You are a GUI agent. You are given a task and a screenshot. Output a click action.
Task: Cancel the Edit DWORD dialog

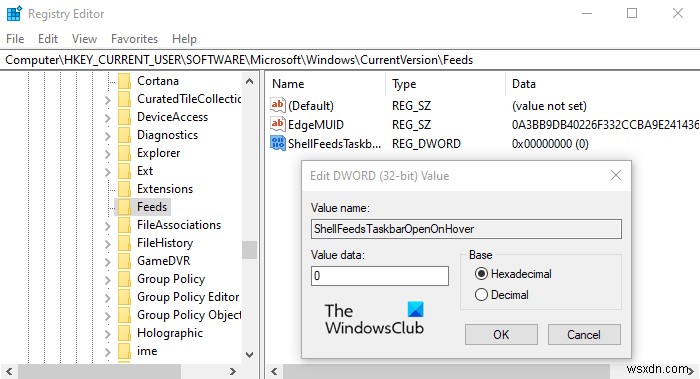point(584,334)
